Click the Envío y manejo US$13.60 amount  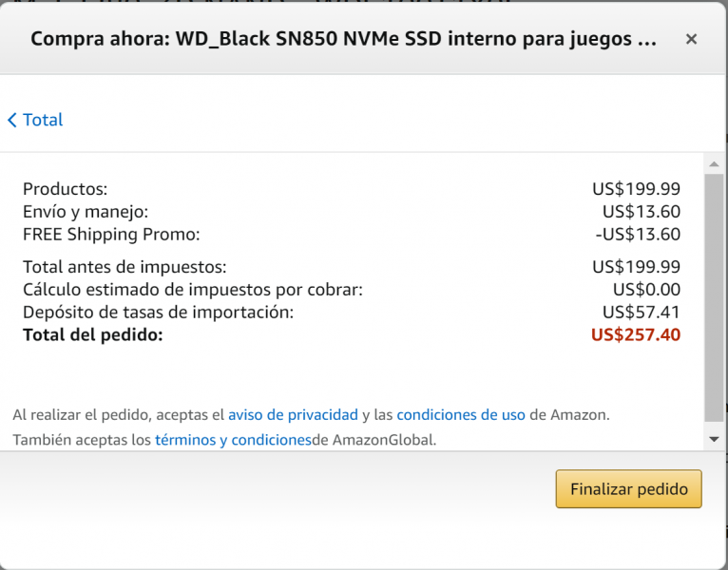pyautogui.click(x=642, y=212)
